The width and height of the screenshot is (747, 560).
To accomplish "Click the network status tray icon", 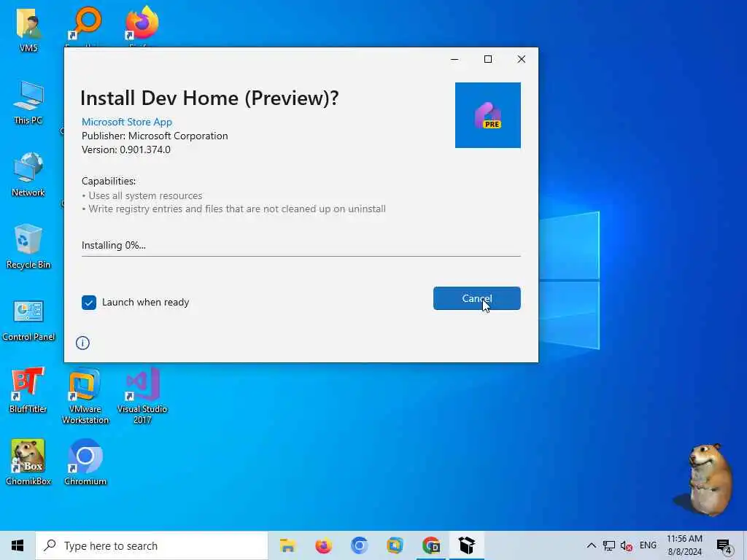I will [x=609, y=545].
